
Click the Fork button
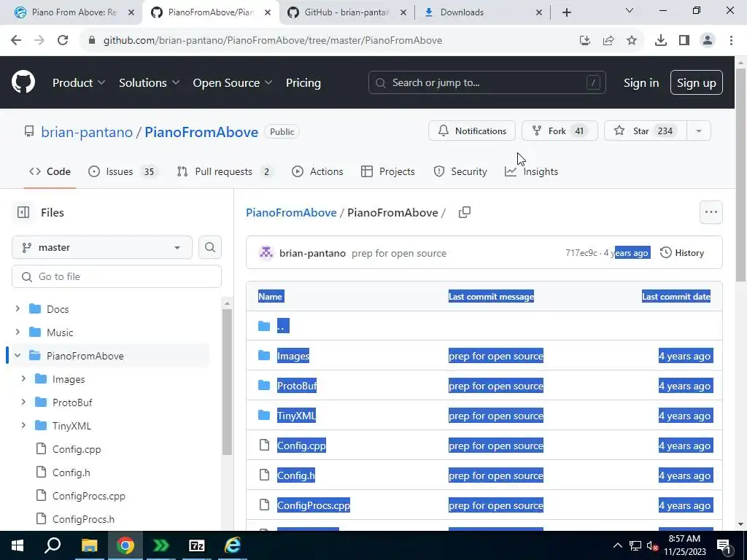click(560, 131)
